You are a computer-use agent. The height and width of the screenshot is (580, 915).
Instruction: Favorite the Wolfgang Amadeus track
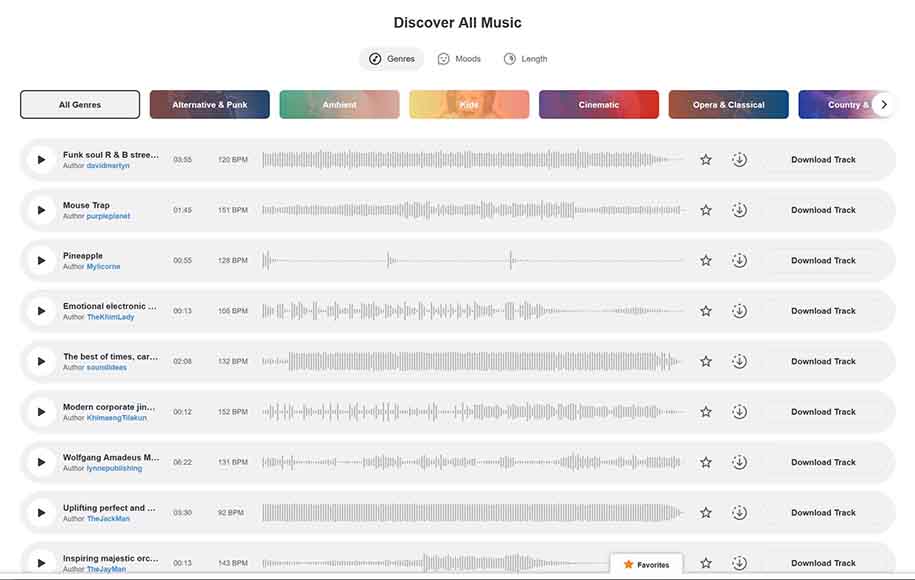pos(706,462)
